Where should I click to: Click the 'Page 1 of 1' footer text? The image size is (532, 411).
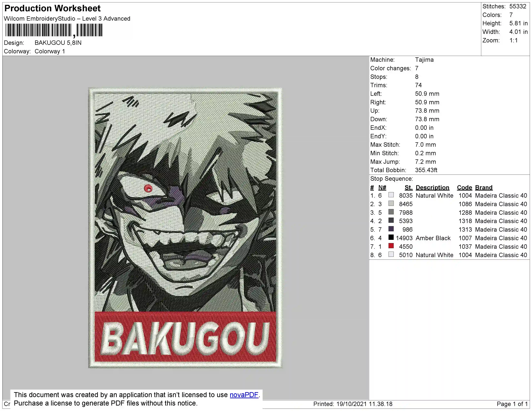coord(512,404)
